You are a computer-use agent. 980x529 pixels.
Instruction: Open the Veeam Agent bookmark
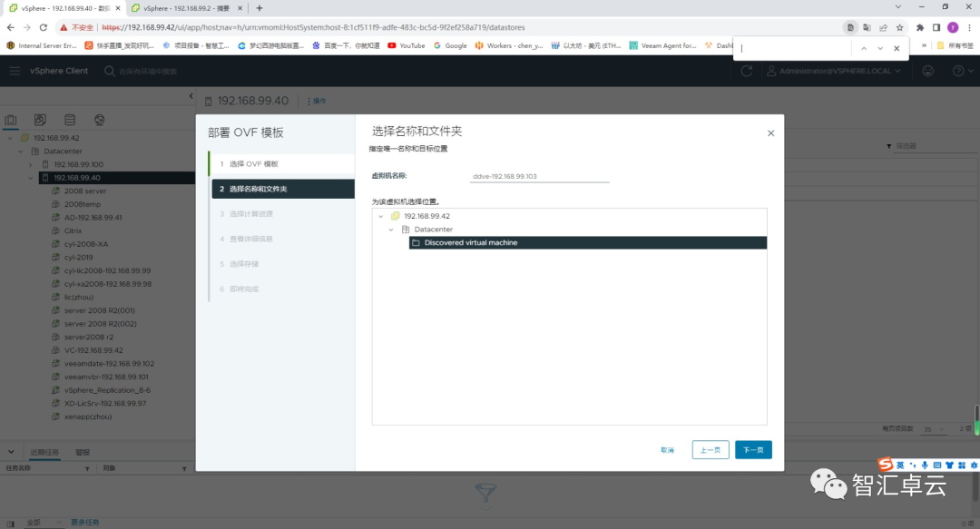click(662, 45)
